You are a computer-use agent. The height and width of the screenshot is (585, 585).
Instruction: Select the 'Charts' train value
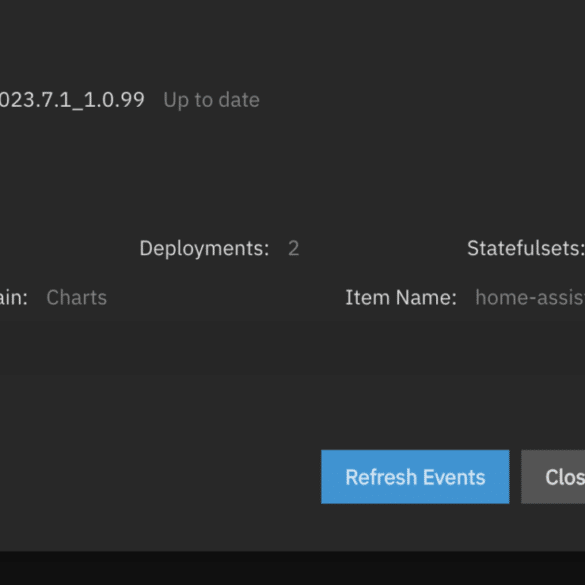(76, 297)
